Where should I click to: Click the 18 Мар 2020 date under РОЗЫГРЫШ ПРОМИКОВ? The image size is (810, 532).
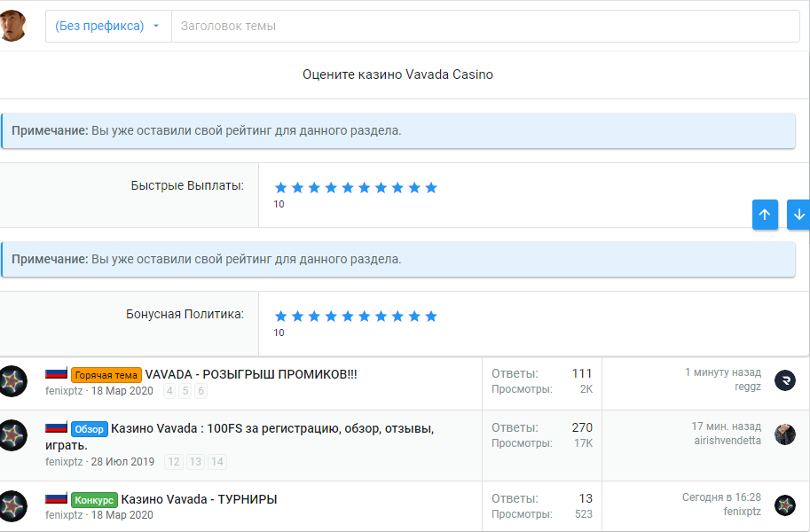pyautogui.click(x=122, y=390)
